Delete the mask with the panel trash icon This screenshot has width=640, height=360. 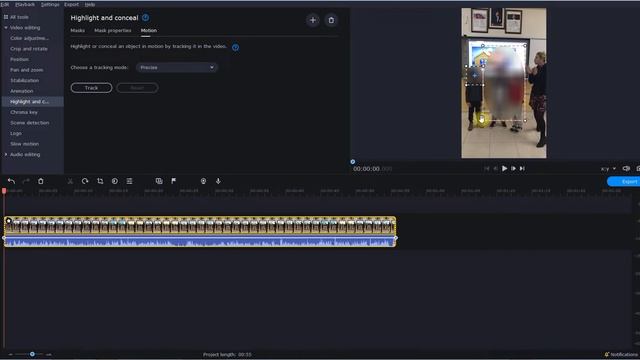pos(331,20)
